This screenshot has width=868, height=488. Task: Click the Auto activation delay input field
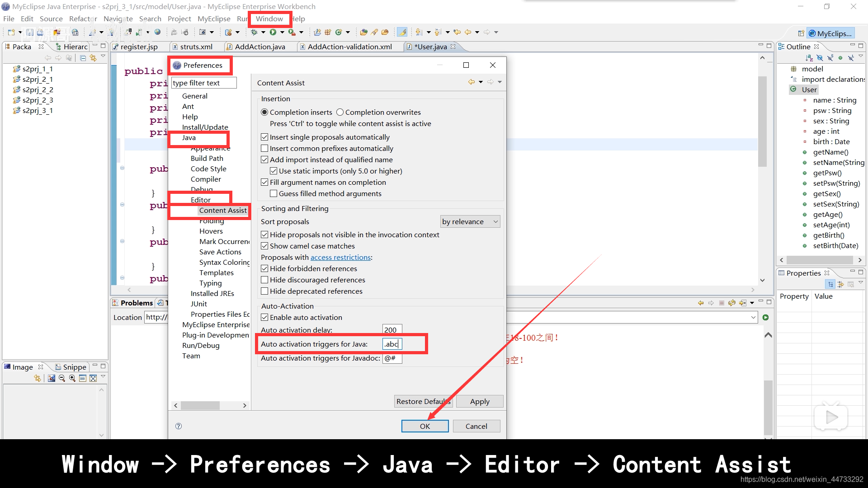coord(392,330)
